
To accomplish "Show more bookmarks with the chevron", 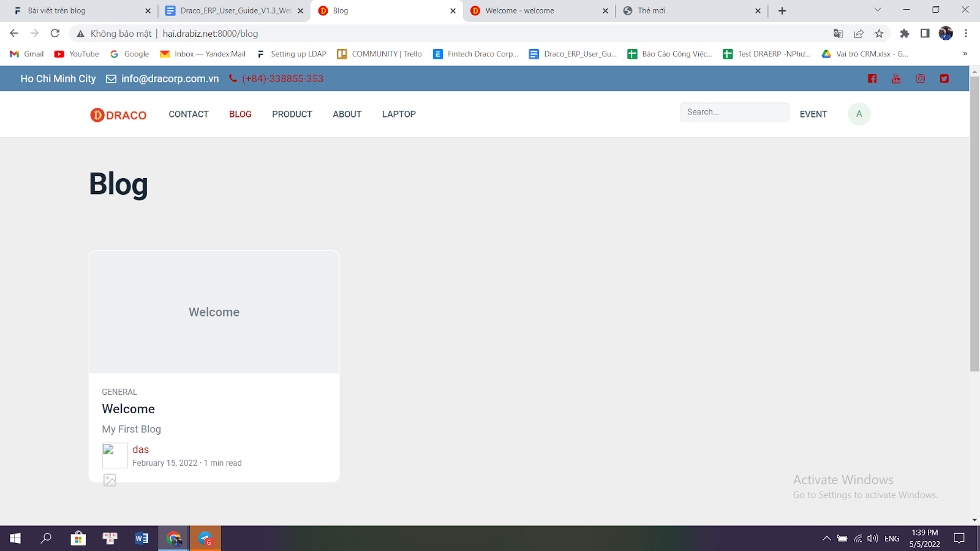I will tap(965, 54).
